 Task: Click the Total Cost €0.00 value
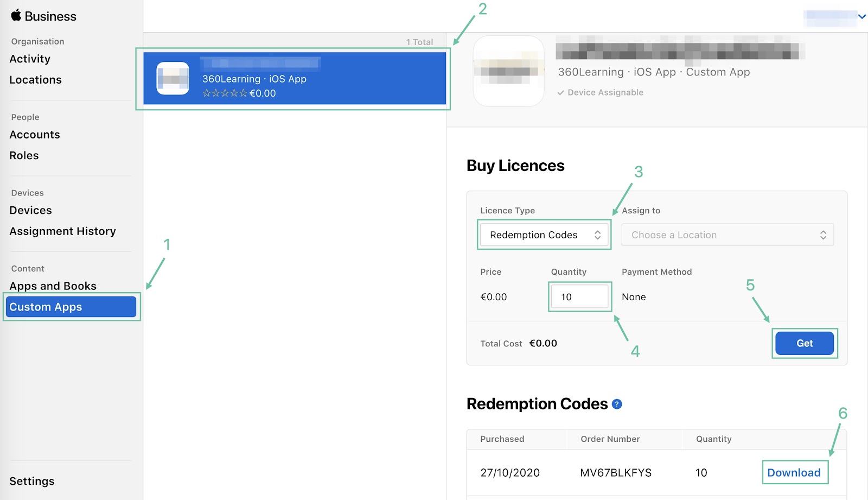543,343
